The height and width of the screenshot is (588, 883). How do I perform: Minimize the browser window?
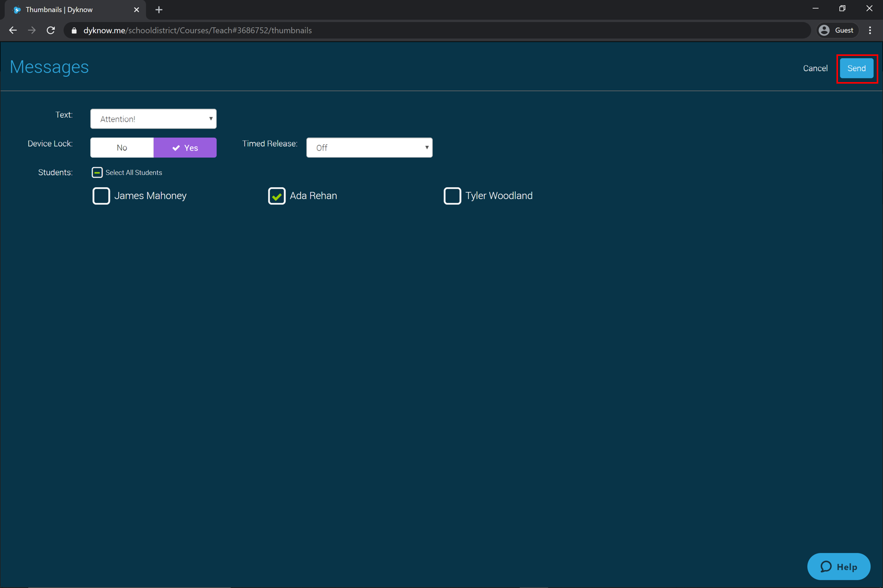click(x=816, y=8)
